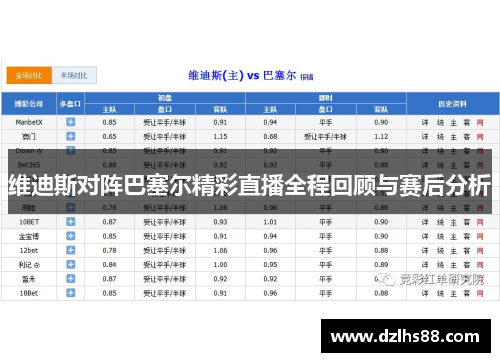
Task: Select the 10BET company name
Action: (29, 222)
